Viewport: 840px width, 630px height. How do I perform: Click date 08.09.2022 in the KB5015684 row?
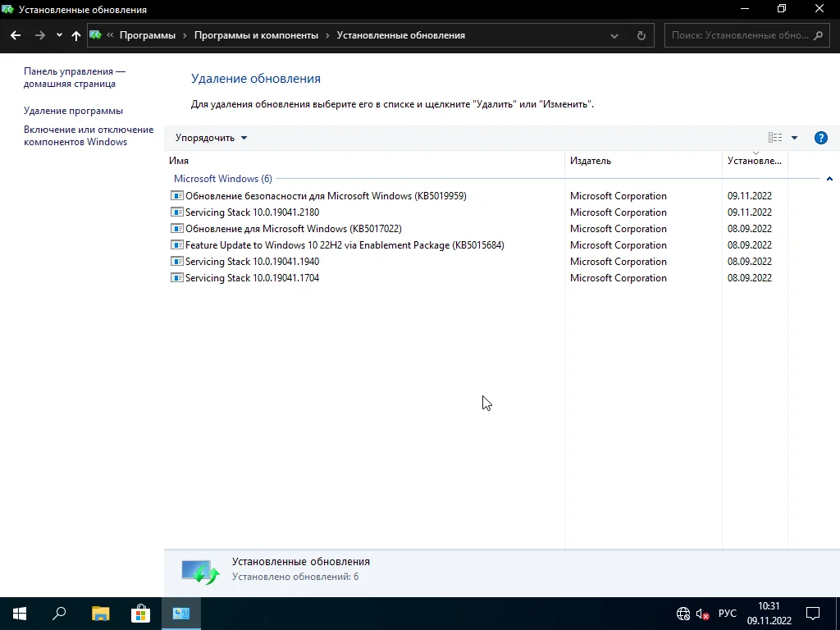pyautogui.click(x=750, y=245)
